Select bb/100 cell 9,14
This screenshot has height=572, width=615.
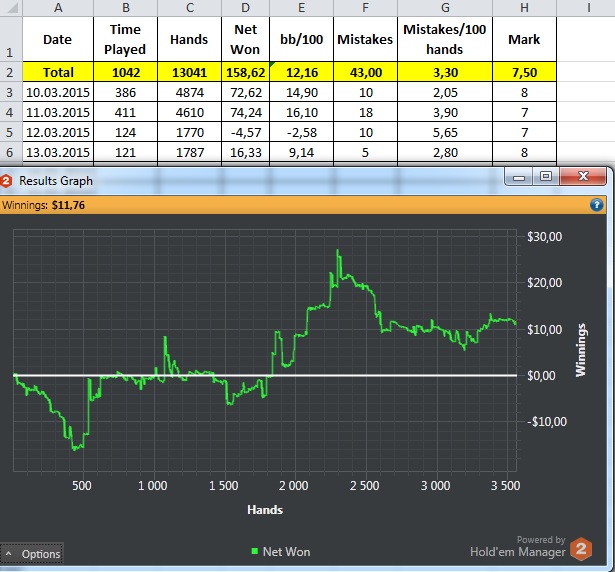[x=302, y=152]
